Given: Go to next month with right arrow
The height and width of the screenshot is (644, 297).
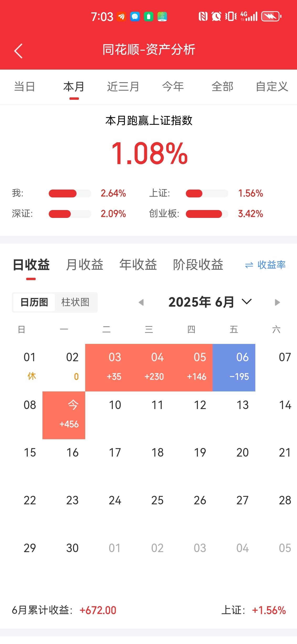Looking at the screenshot, I should [277, 302].
